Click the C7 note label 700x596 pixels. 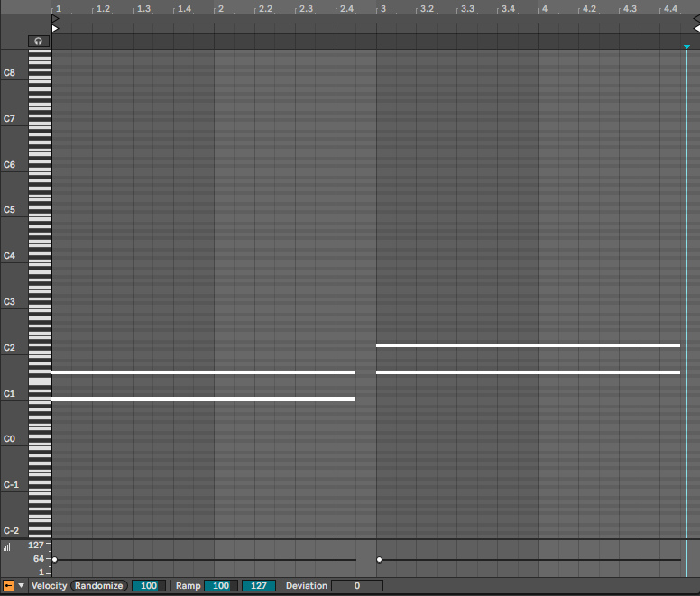(x=9, y=119)
